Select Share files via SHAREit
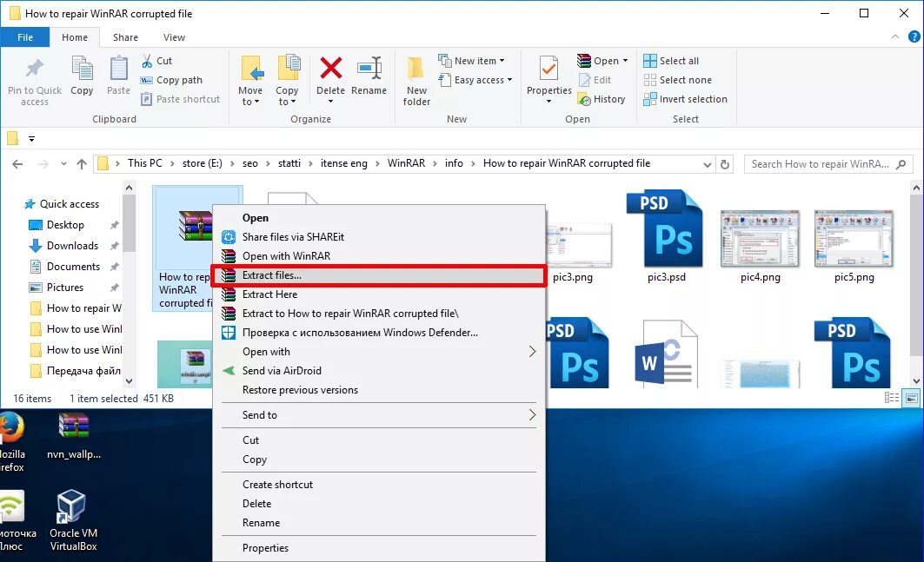Image resolution: width=924 pixels, height=562 pixels. [378, 237]
